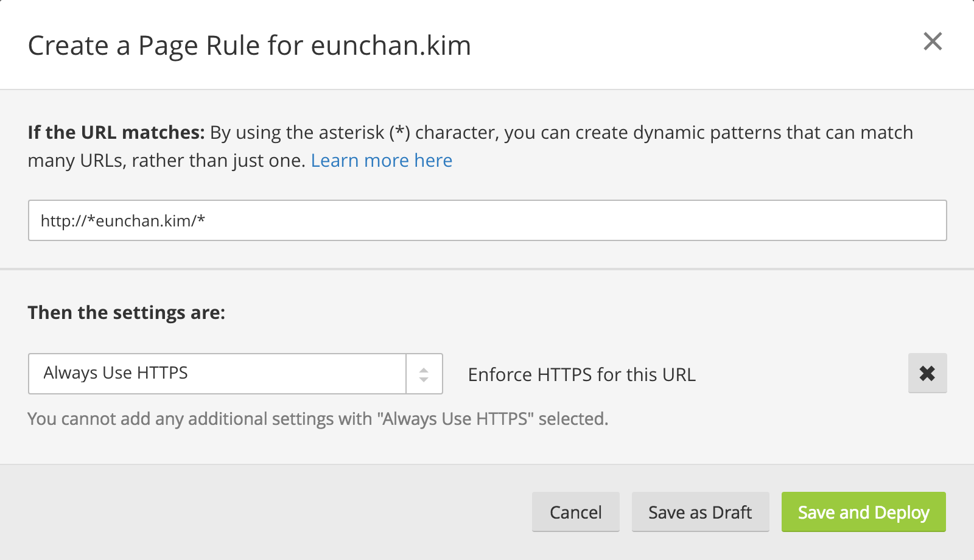
Task: Open the Always Use HTTPS setting dropdown
Action: pos(235,373)
